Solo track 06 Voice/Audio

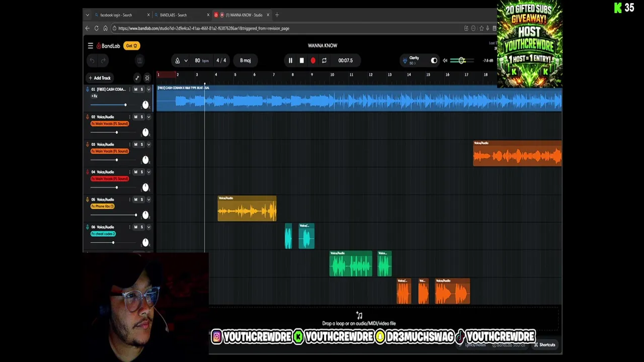[x=141, y=227]
